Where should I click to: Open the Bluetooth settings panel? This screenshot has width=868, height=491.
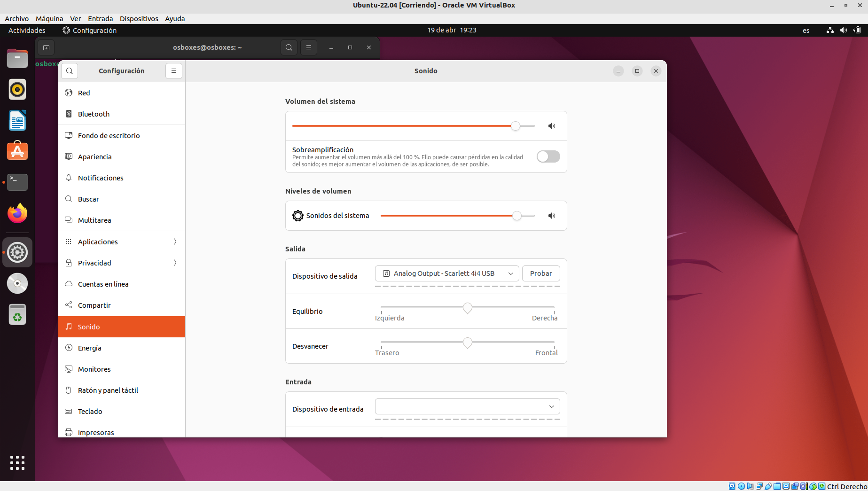[122, 114]
